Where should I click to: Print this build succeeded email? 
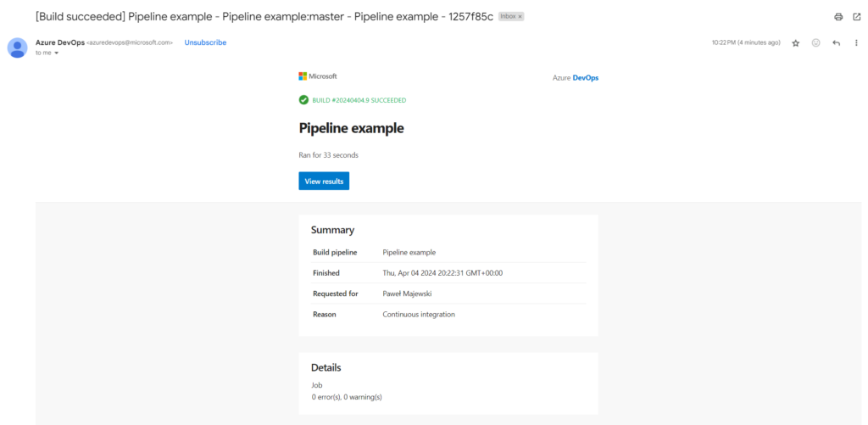[838, 17]
